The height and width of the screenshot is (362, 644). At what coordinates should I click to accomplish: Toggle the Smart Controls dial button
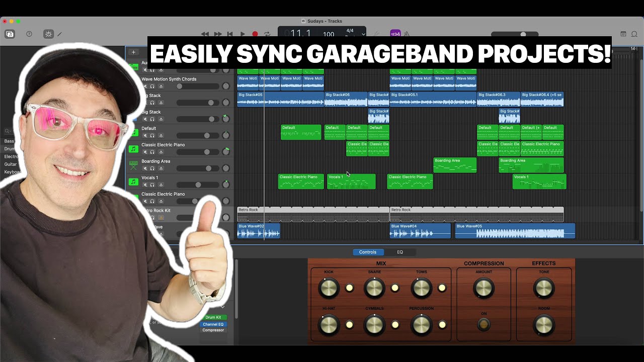point(48,34)
